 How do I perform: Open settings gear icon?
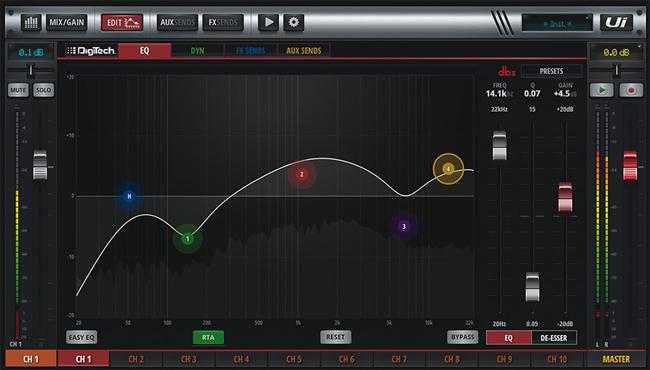pos(293,22)
